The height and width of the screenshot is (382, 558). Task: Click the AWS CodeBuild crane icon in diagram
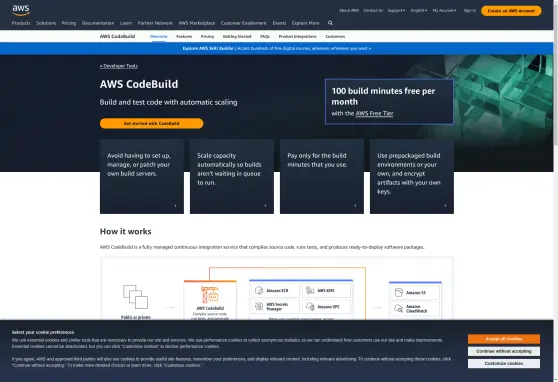pyautogui.click(x=210, y=295)
